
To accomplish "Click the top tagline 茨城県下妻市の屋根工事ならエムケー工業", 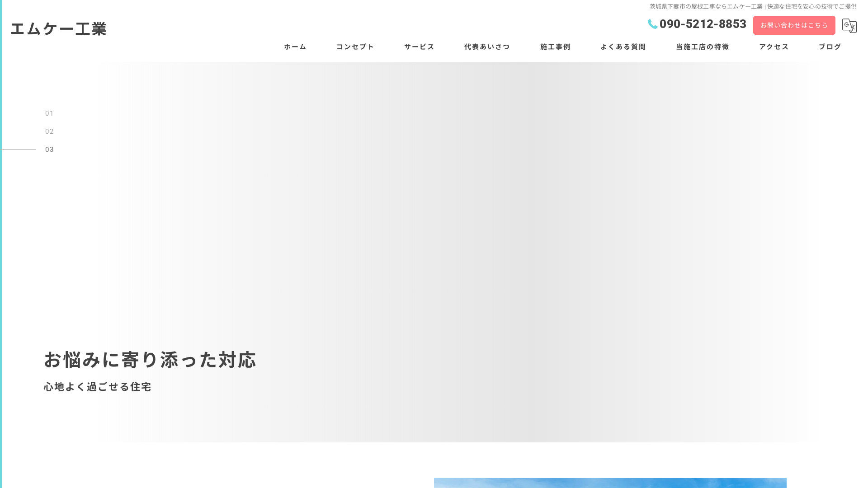I will click(x=706, y=6).
